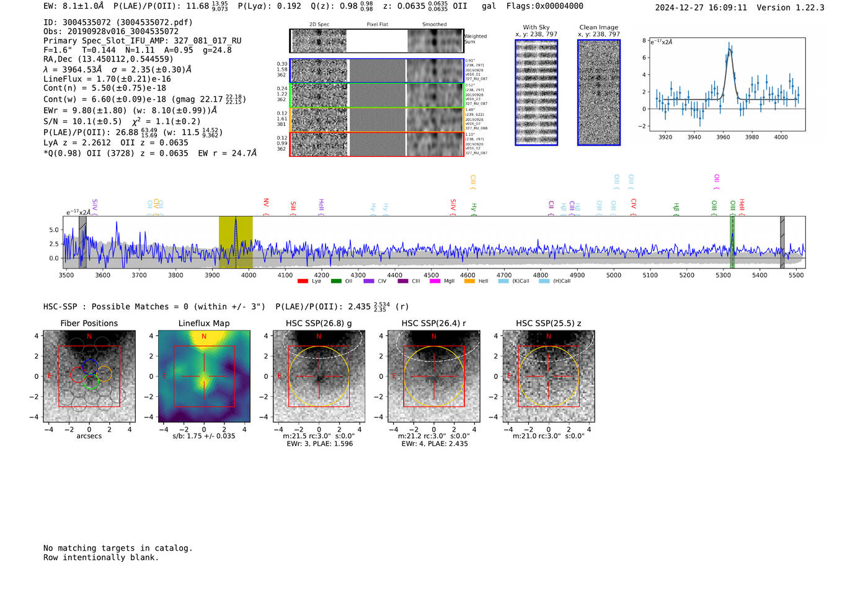The width and height of the screenshot is (868, 591).
Task: Select the red-bordered fiber spectrum row
Action: click(x=376, y=144)
